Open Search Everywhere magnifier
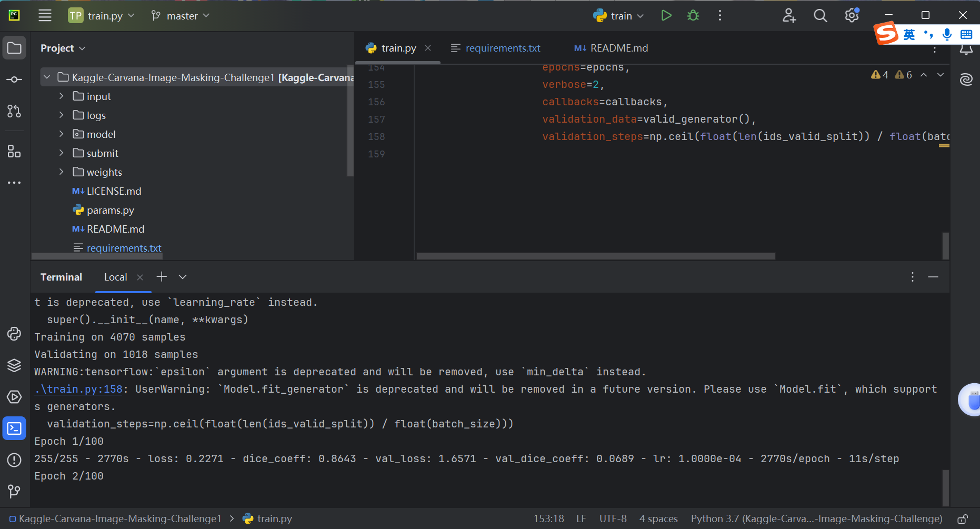980x529 pixels. coord(820,16)
